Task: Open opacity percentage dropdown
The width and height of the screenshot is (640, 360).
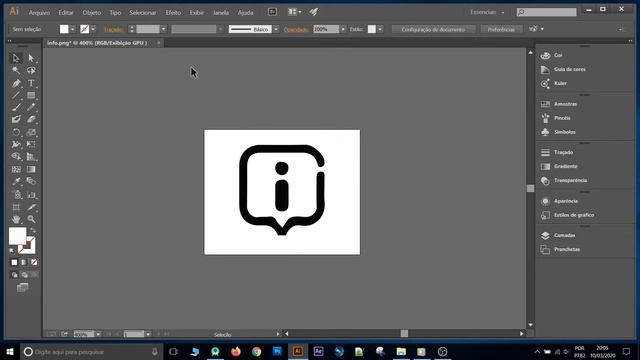Action: [x=343, y=29]
